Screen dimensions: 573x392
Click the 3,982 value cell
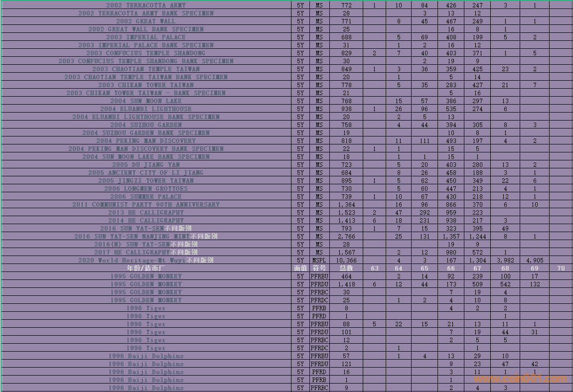coord(505,260)
